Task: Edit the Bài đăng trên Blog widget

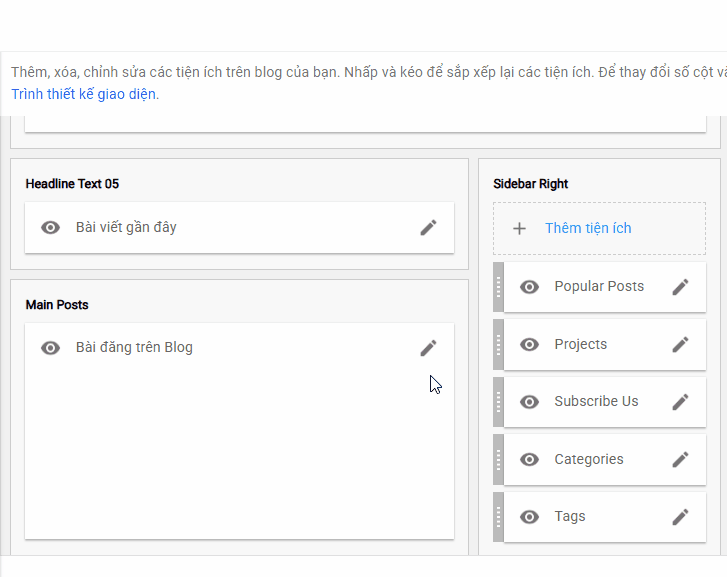Action: point(428,348)
